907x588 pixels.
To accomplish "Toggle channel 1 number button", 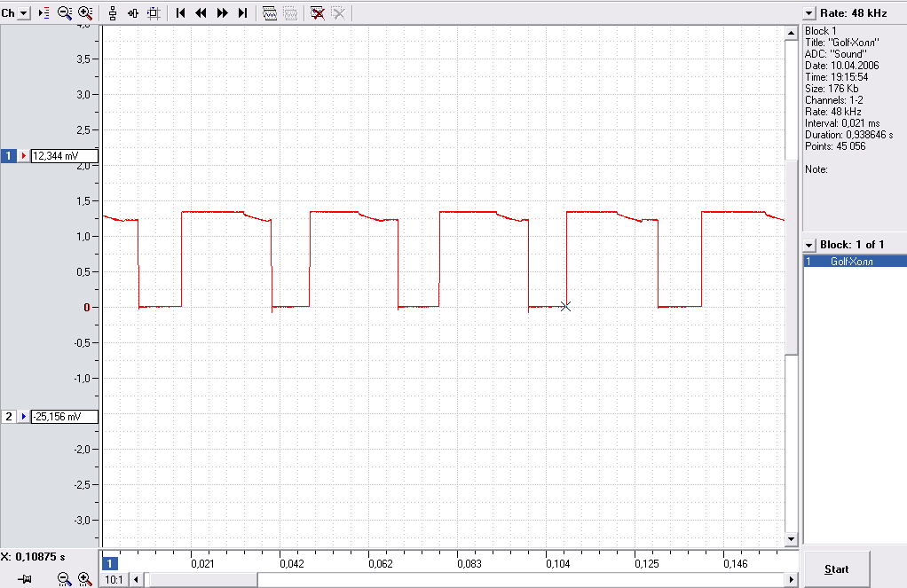I will (8, 156).
